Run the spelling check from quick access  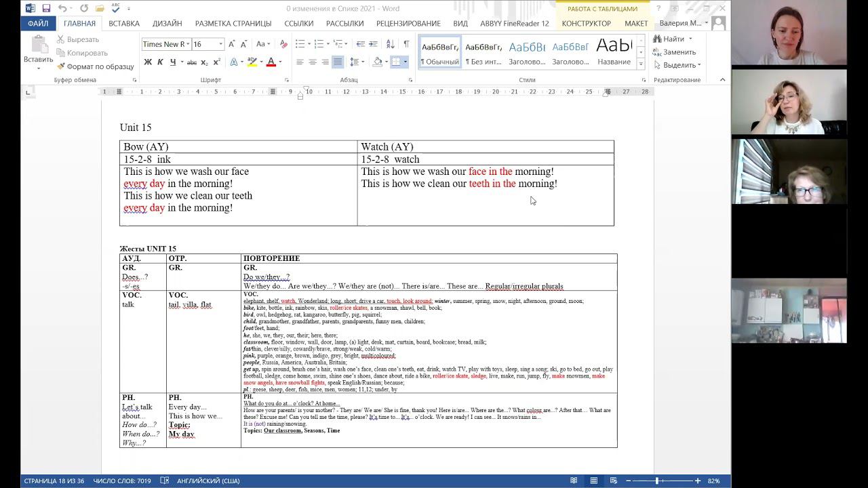(x=115, y=9)
